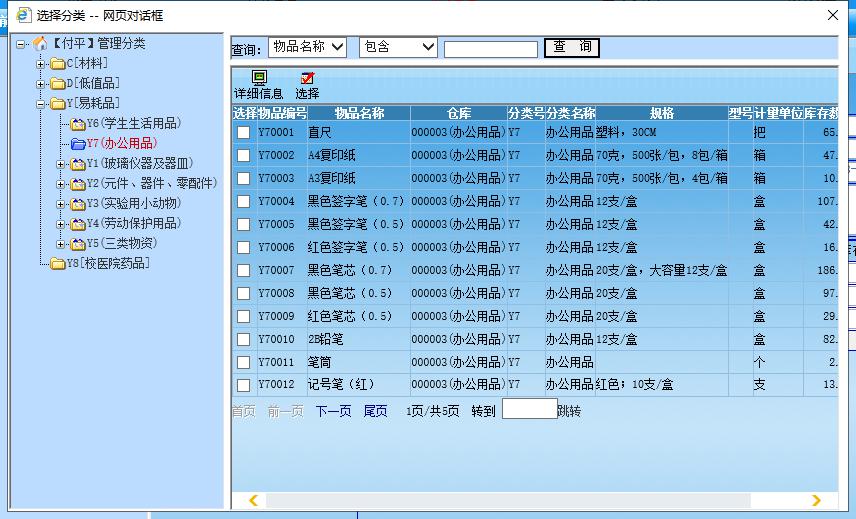856x519 pixels.
Task: Click the 物品名称 column header
Action: tap(359, 113)
